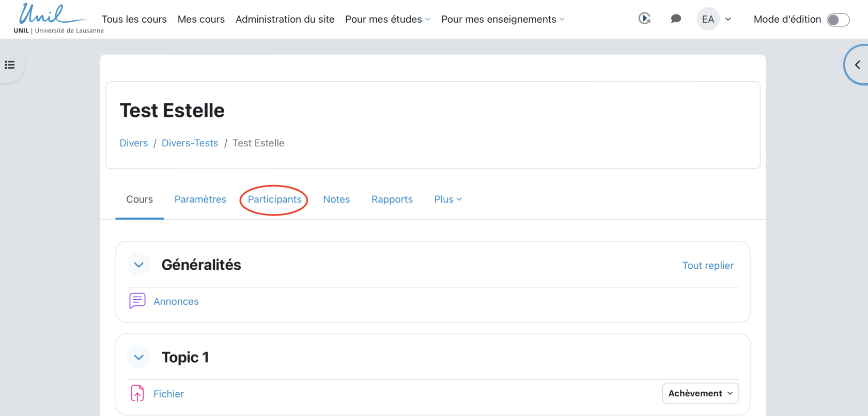This screenshot has width=868, height=416.
Task: Open the messaging speech bubble icon
Action: 676,19
